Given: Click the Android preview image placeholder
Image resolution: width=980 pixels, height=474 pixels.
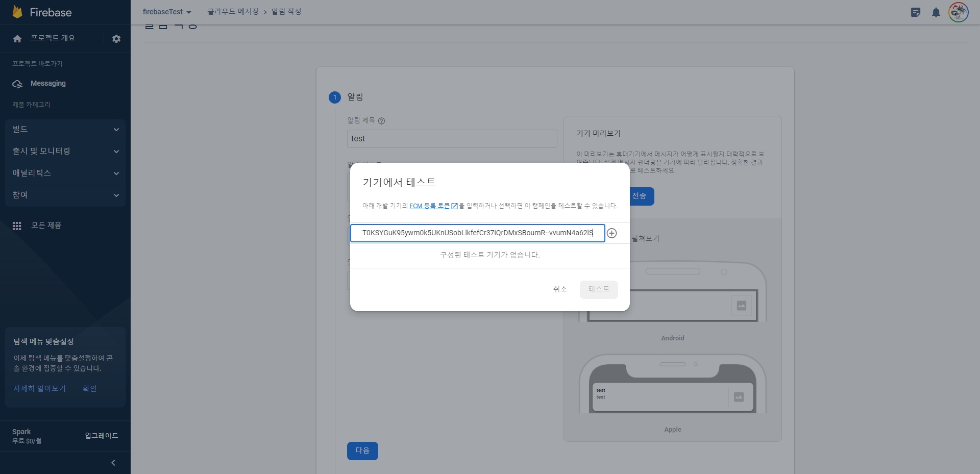Looking at the screenshot, I should [x=742, y=306].
